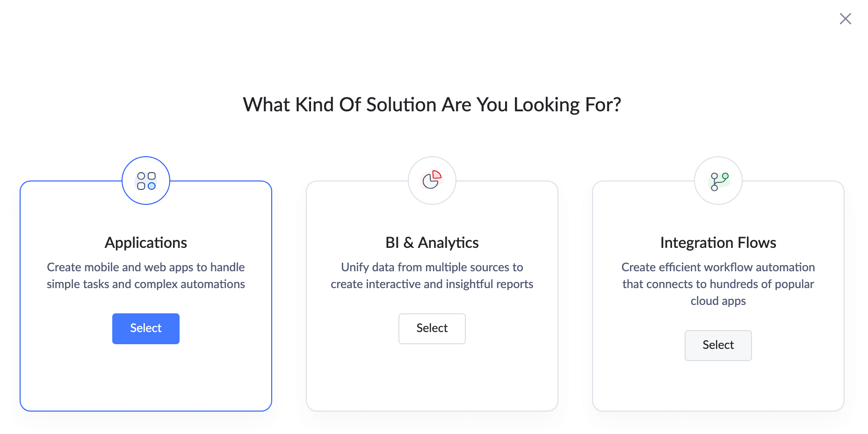Click the Applications four-squares icon
The image size is (868, 434).
point(146,181)
